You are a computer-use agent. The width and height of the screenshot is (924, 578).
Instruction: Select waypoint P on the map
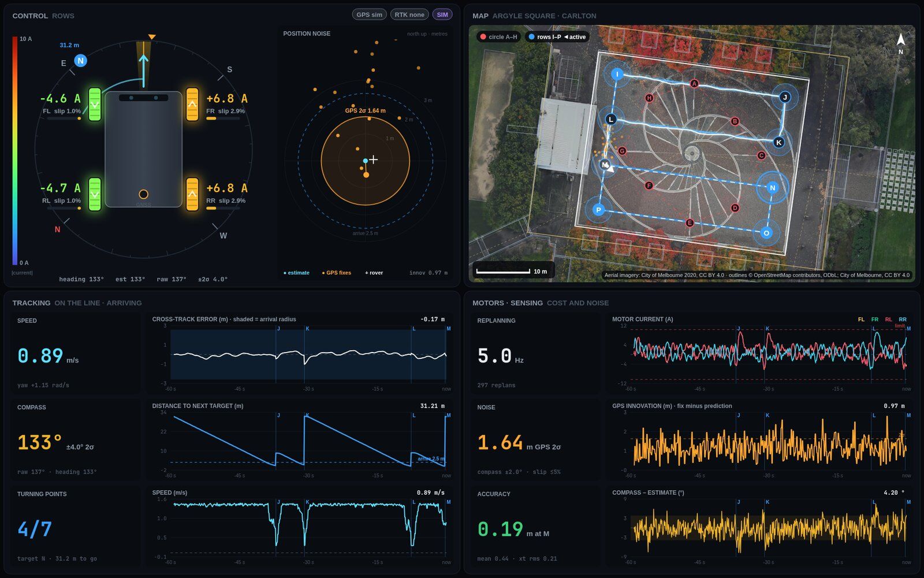[598, 210]
